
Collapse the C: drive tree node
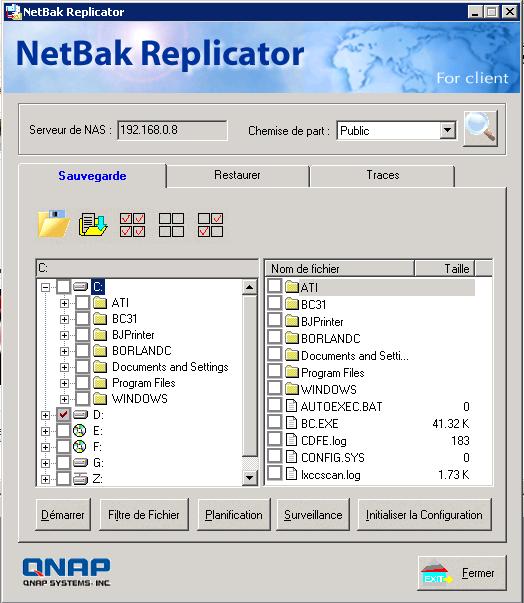[45, 287]
